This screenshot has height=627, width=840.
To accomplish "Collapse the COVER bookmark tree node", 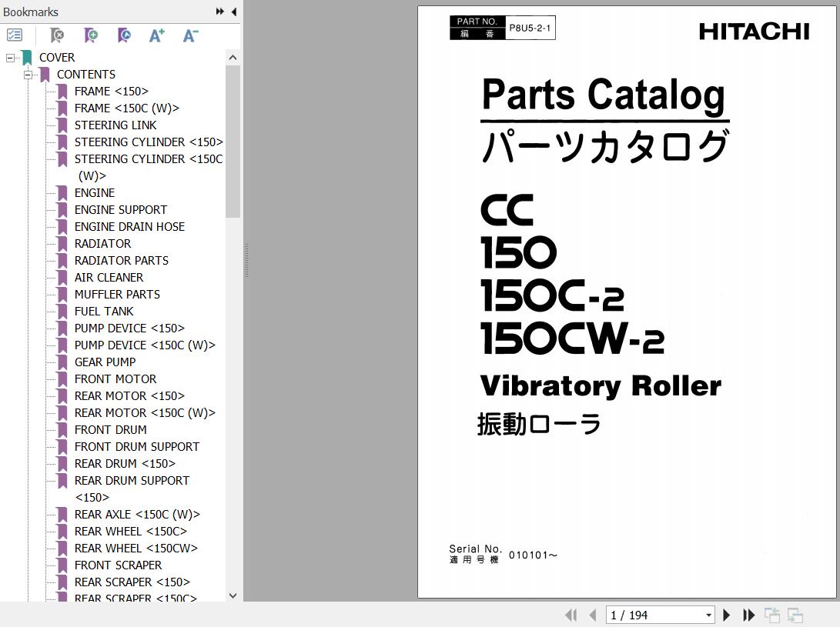I will click(10, 58).
